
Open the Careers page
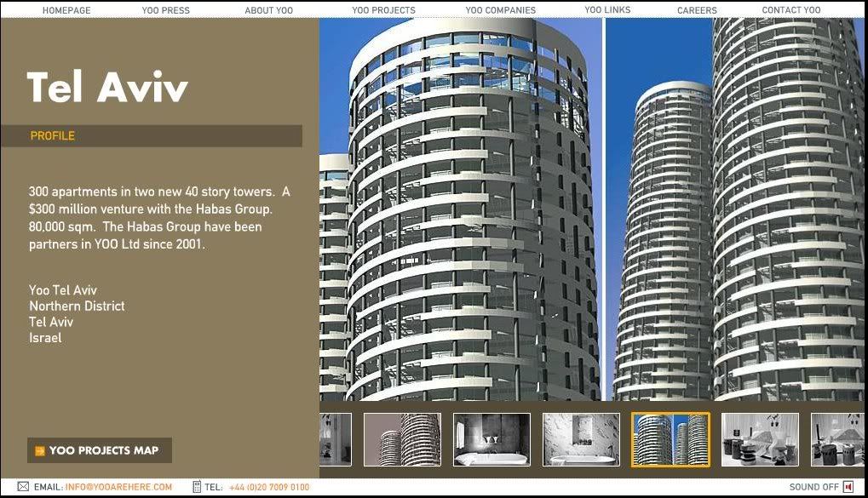pyautogui.click(x=697, y=10)
